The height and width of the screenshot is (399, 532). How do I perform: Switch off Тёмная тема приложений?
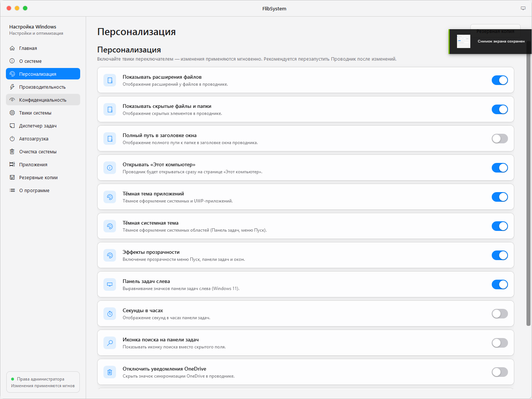coord(500,197)
